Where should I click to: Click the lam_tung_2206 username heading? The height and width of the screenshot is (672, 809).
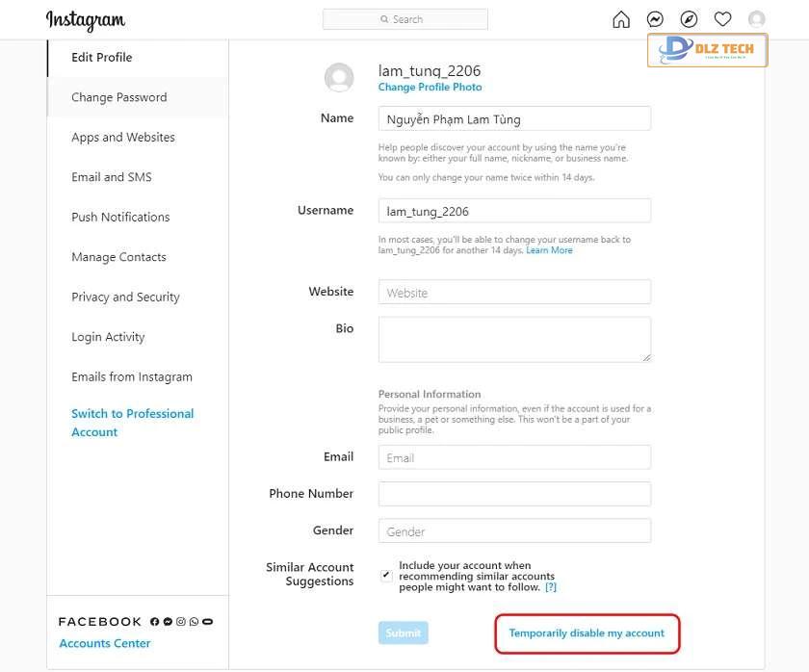[430, 70]
